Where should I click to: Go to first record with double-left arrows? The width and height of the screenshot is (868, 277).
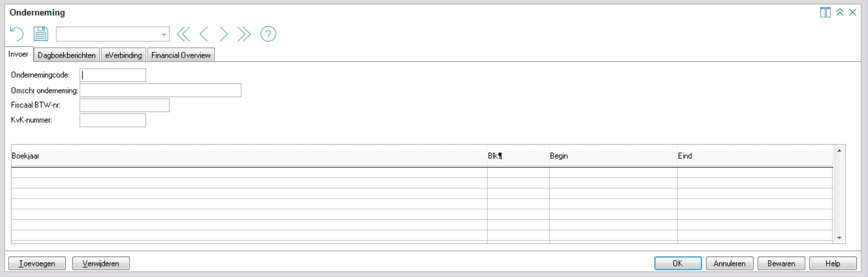(x=184, y=34)
